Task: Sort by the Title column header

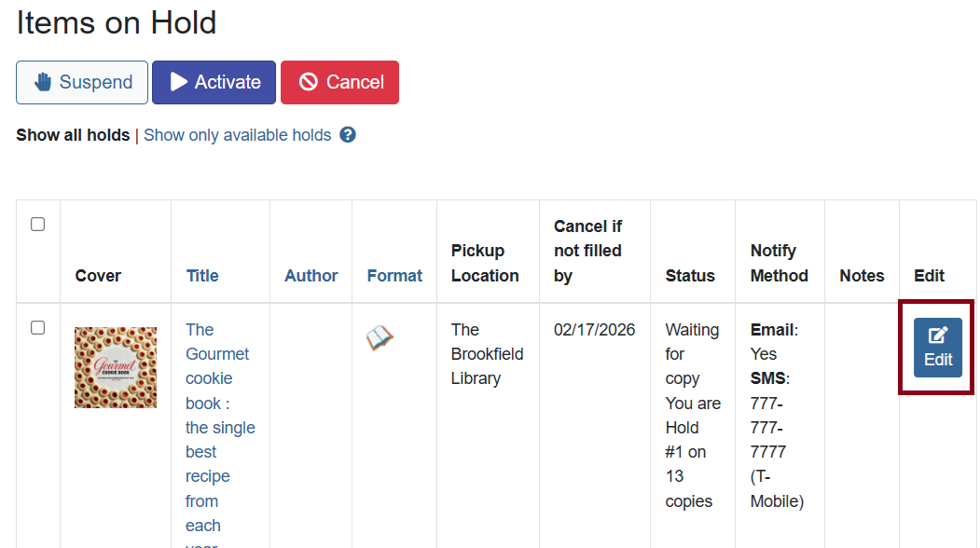Action: (x=202, y=276)
